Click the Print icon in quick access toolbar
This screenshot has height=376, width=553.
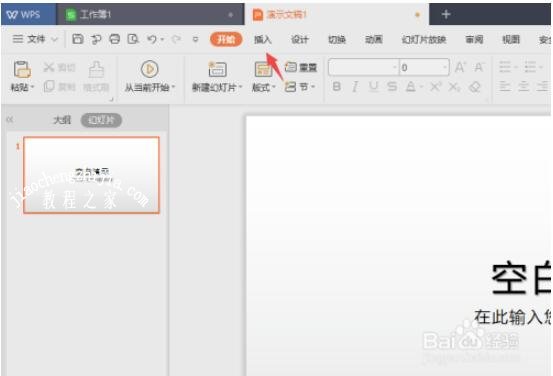point(115,39)
